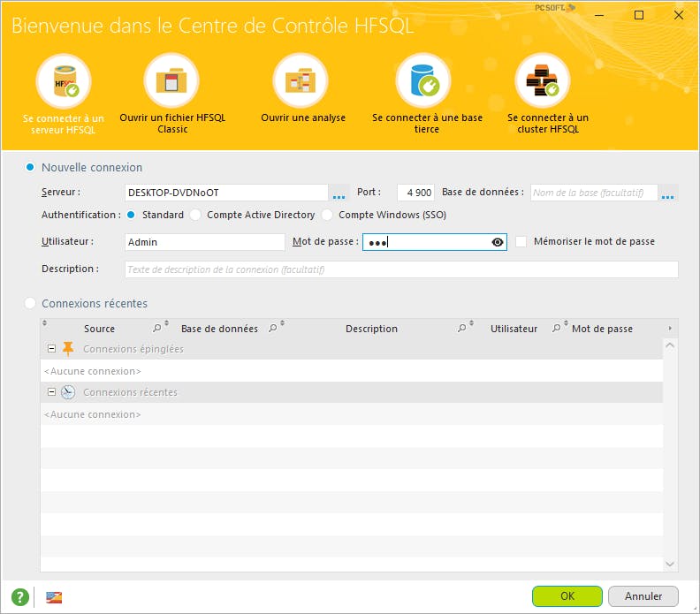Screen dimensions: 700x614
Task: Select the HFSQL server connection icon
Action: [x=64, y=81]
